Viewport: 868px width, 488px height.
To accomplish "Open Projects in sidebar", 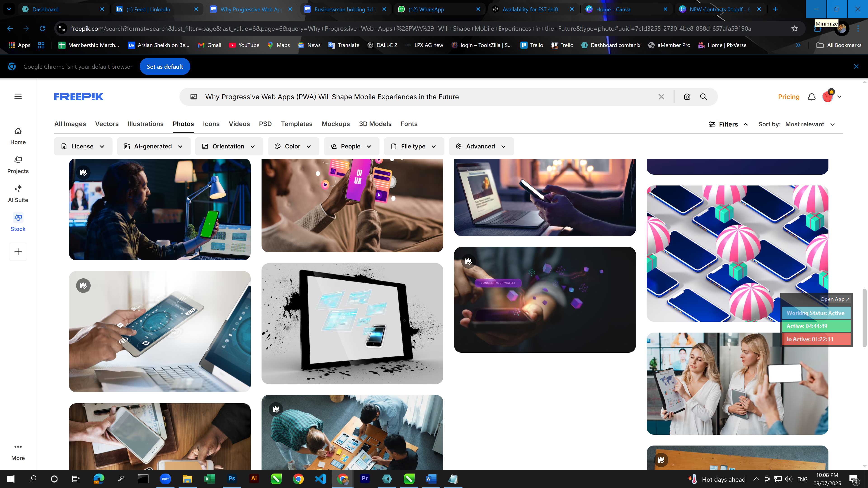I will coord(18,165).
